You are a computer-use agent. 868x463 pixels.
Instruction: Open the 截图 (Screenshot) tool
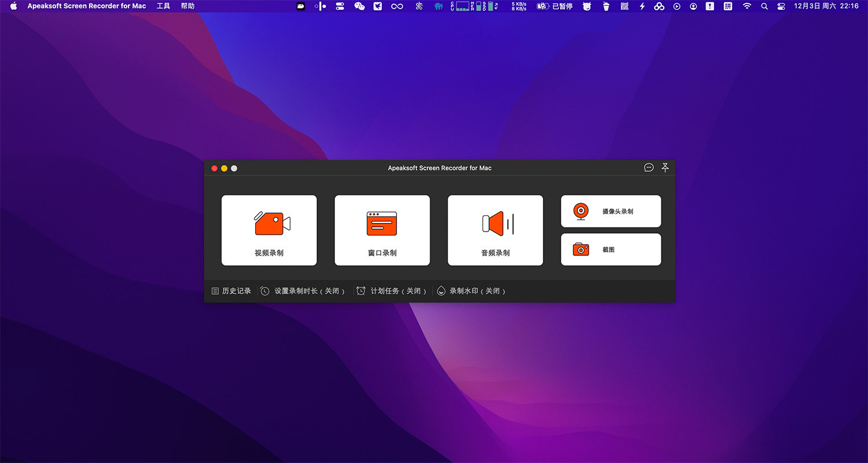[610, 249]
